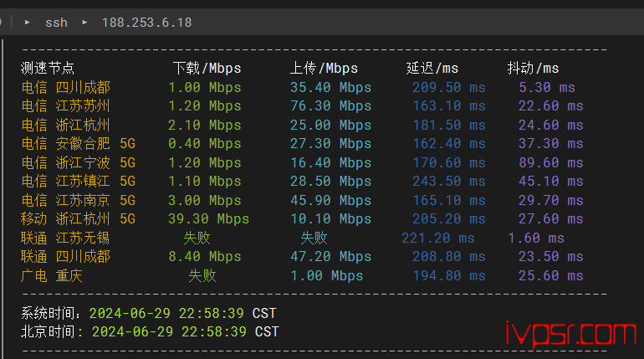Select the 广电 重庆 node name
Screen dimensions: 644x359
(x=52, y=275)
